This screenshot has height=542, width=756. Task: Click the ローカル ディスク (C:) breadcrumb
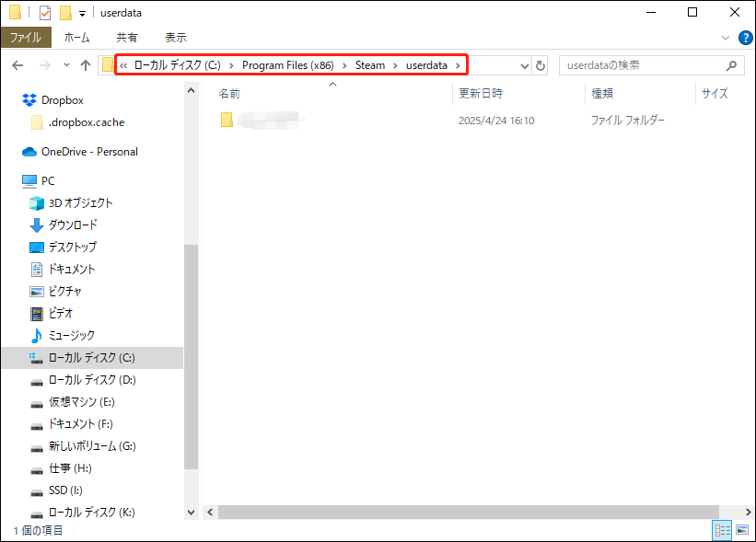[x=178, y=65]
